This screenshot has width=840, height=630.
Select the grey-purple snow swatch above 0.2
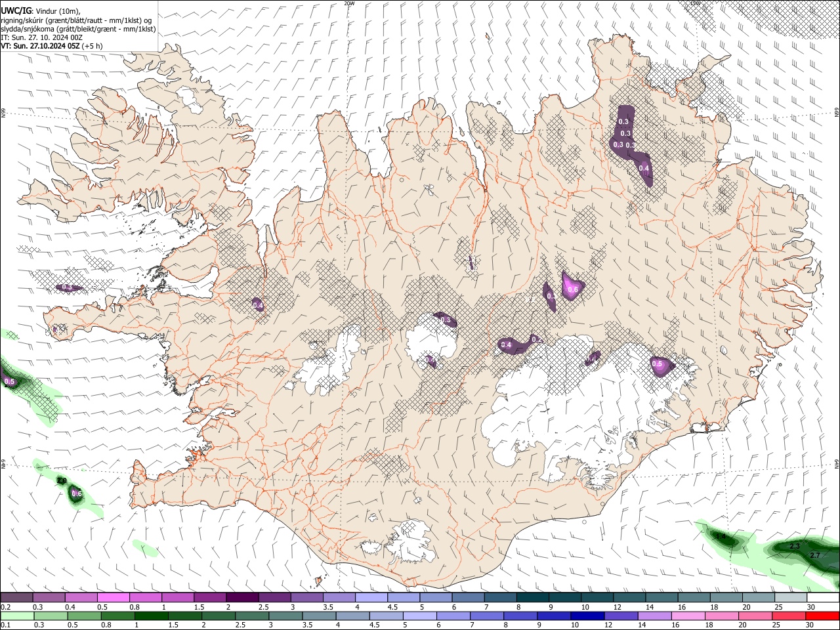[x=16, y=598]
